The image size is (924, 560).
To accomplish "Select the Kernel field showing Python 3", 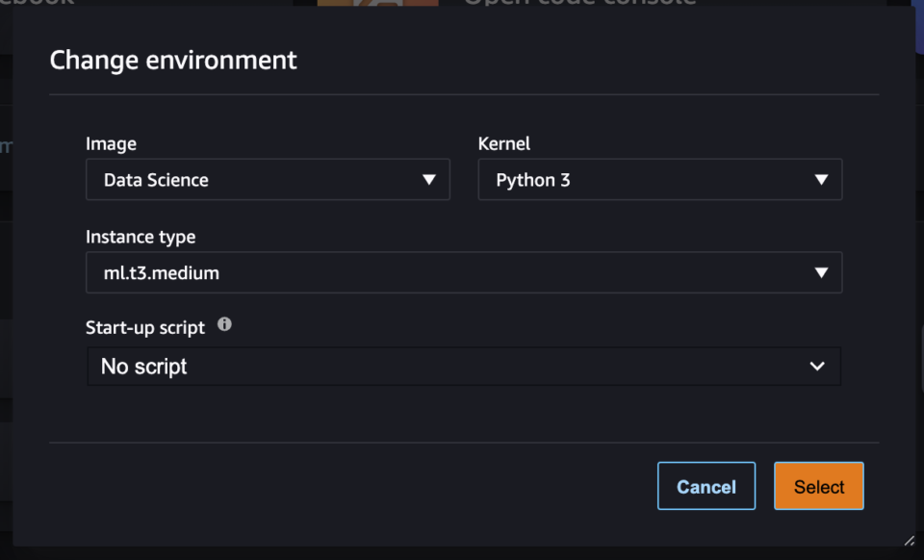I will (660, 179).
